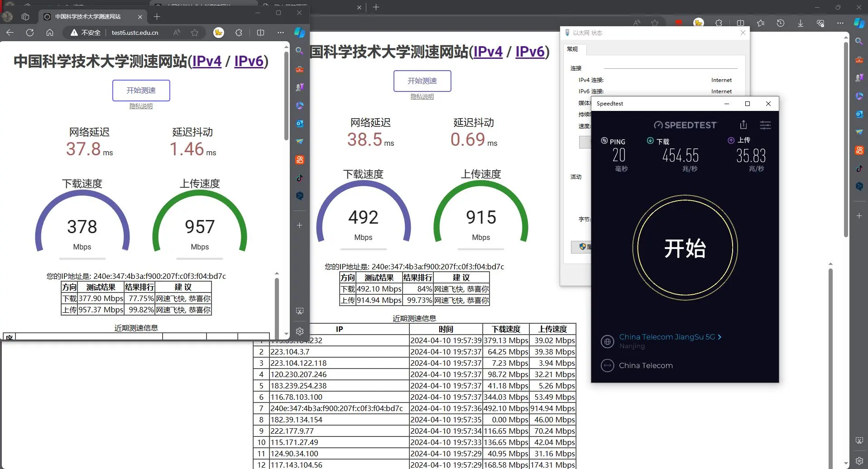Image resolution: width=868 pixels, height=469 pixels.
Task: Open Search in the front window's sidebar
Action: click(x=299, y=51)
